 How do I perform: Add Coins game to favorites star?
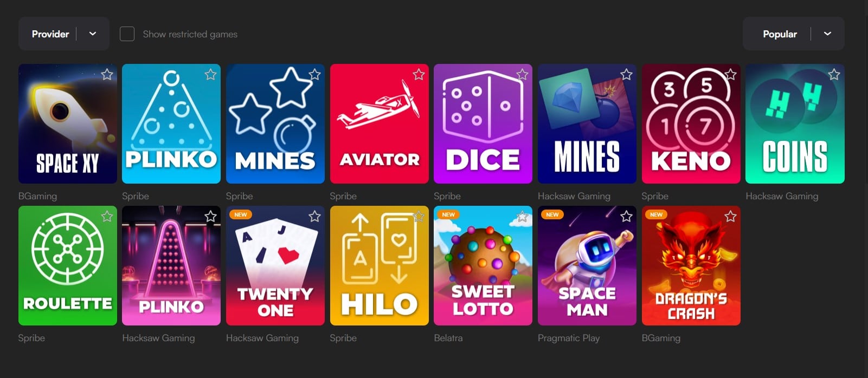[834, 74]
